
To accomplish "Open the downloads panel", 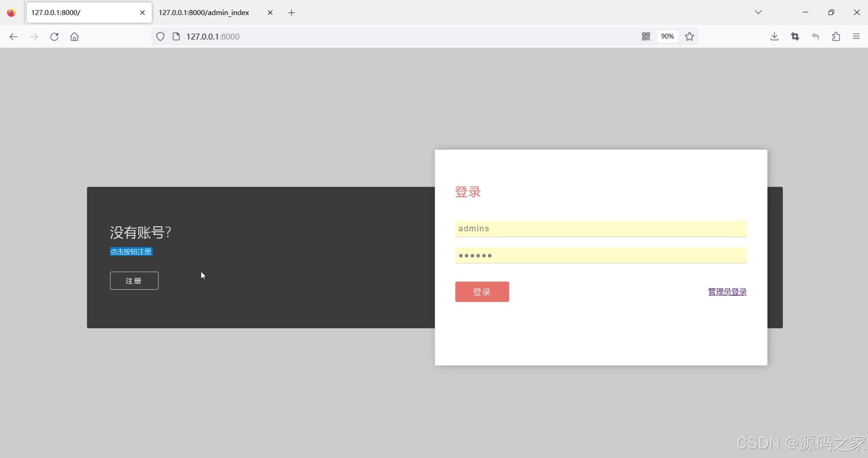I will tap(774, 36).
